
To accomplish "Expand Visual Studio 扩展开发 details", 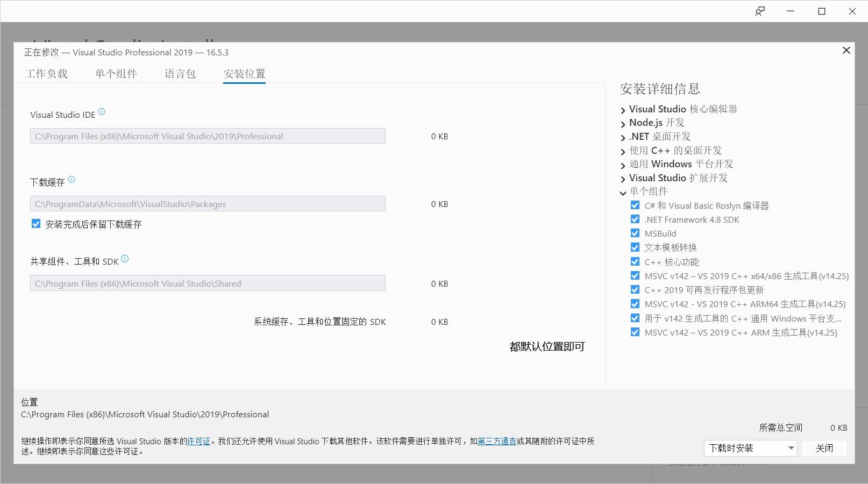I will (x=623, y=179).
